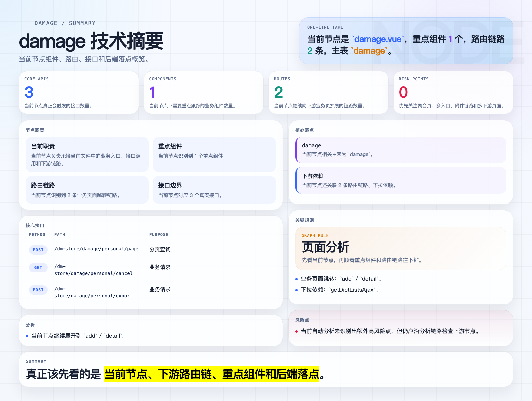Click the 风险点 section title

[302, 320]
